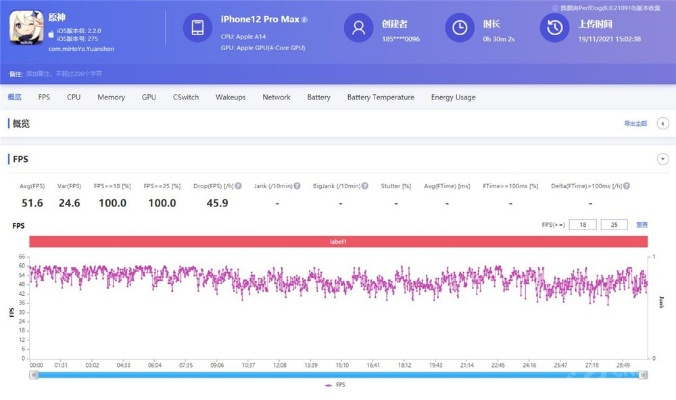Screen dimensions: 676x400
Task: Click the FPS threshold field showing 18
Action: tap(582, 225)
